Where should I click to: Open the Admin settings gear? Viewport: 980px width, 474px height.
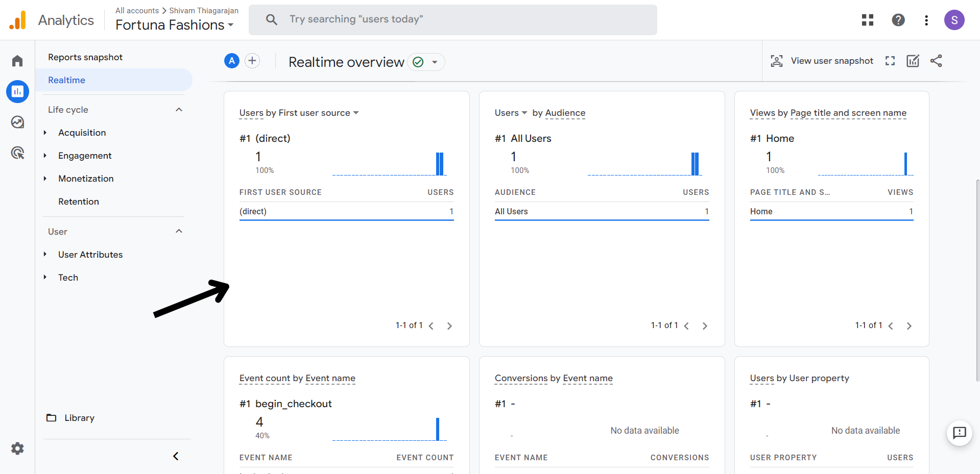point(17,448)
